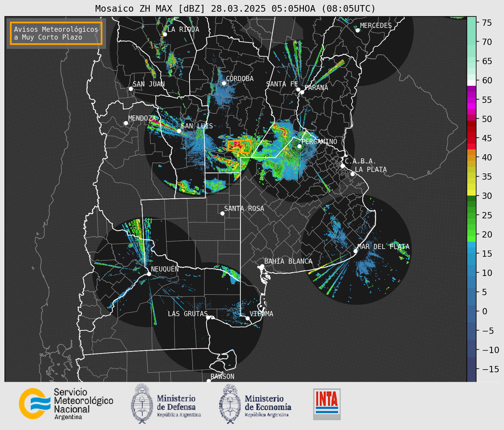Click the INTA logo

pos(327,404)
